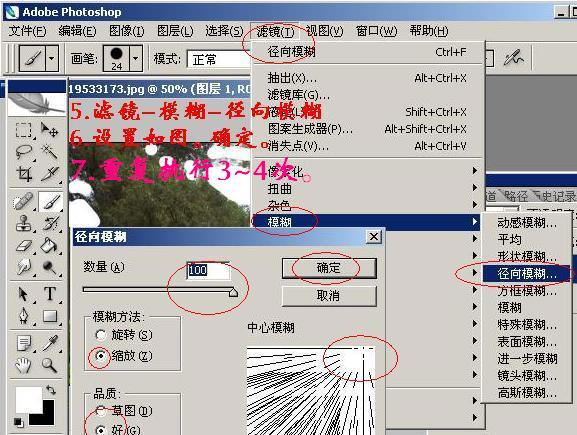577x435 pixels.
Task: Select the Hand tool
Action: point(23,365)
